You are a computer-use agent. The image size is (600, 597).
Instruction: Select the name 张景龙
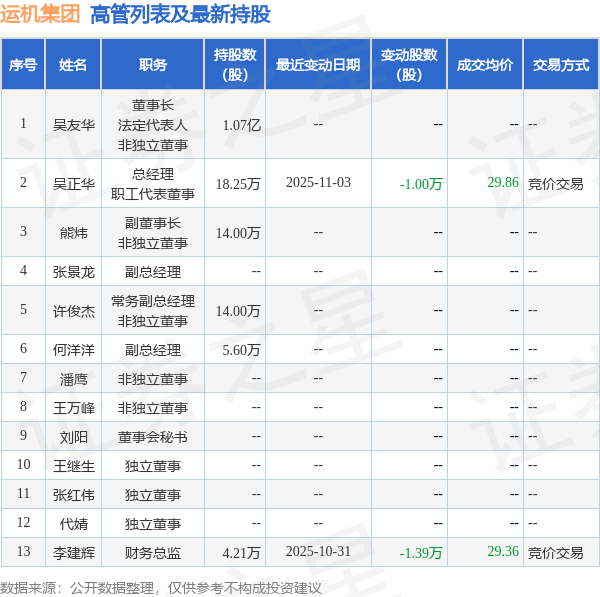73,272
